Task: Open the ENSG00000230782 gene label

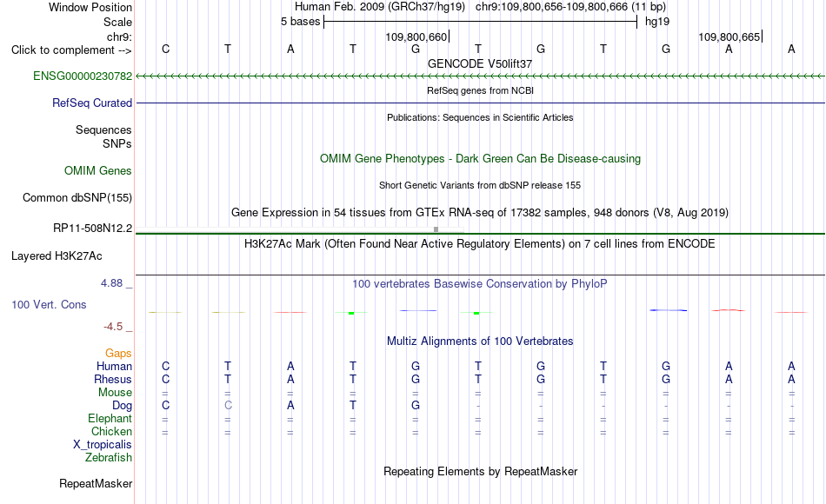Action: point(83,76)
